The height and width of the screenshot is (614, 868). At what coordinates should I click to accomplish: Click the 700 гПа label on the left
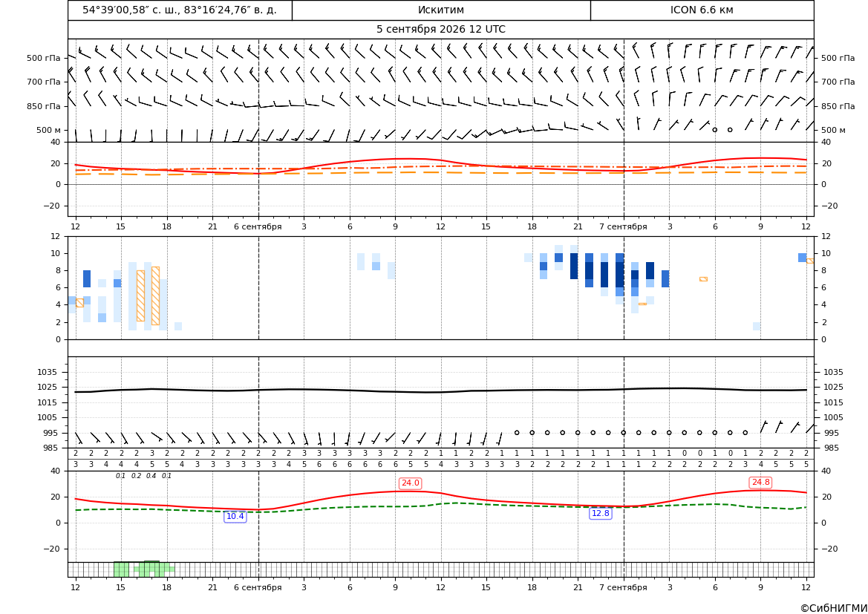44,82
